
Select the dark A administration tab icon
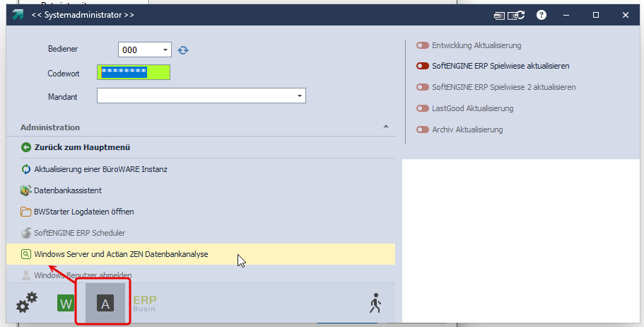[x=105, y=304]
